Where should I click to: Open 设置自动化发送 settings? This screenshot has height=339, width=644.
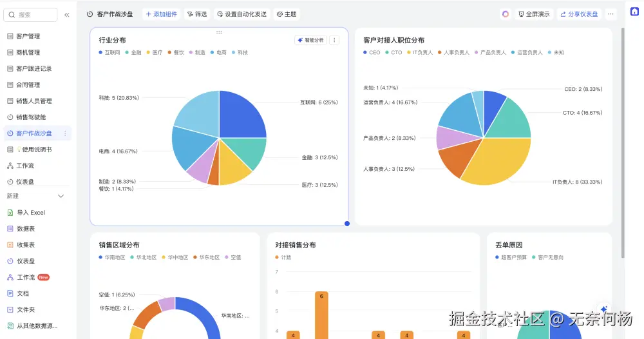tap(242, 14)
